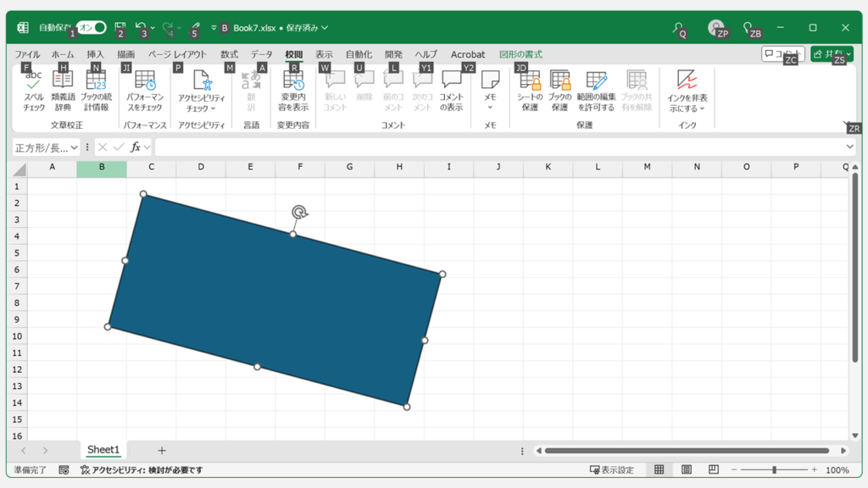The width and height of the screenshot is (868, 488).
Task: Show Workbook Statistics (ブックの統計情報)
Action: [96, 91]
